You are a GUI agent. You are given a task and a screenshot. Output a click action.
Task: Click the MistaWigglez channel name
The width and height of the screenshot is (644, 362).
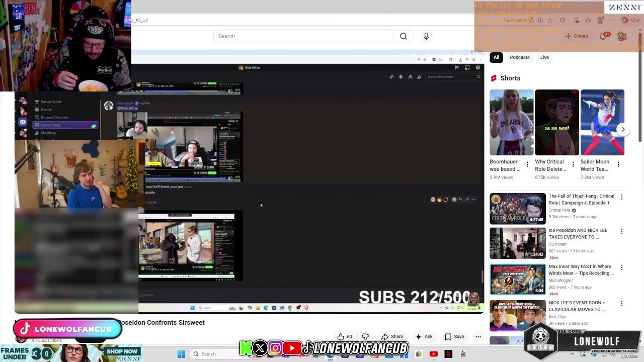(560, 281)
